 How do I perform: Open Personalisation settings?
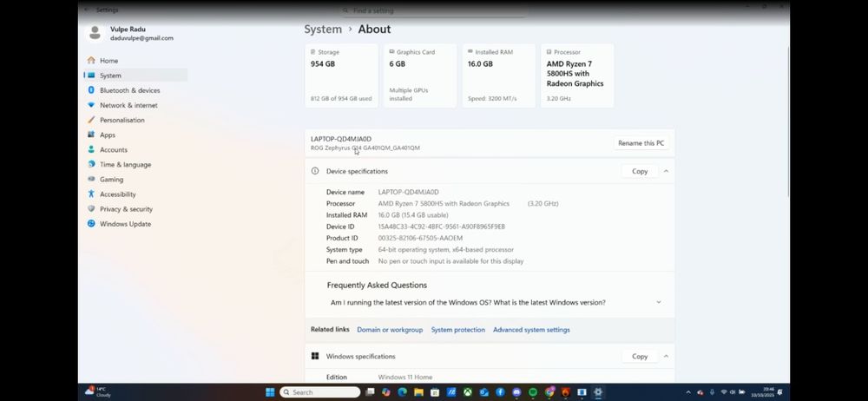click(122, 120)
